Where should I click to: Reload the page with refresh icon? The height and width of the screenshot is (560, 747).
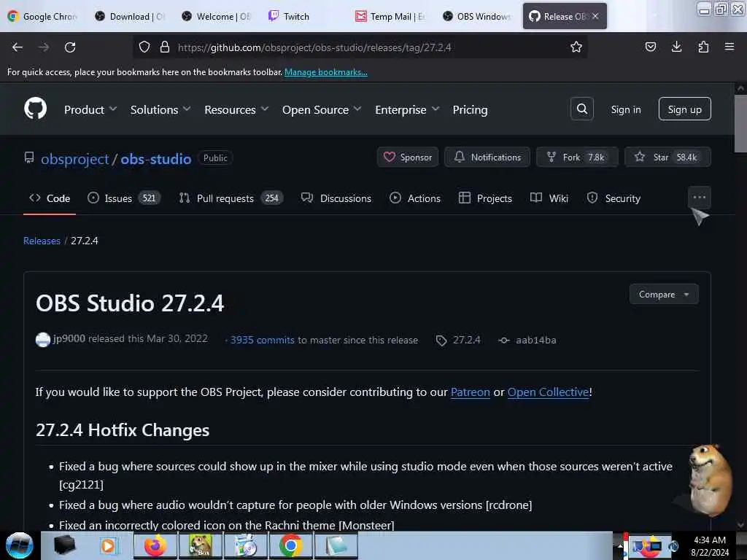(70, 47)
